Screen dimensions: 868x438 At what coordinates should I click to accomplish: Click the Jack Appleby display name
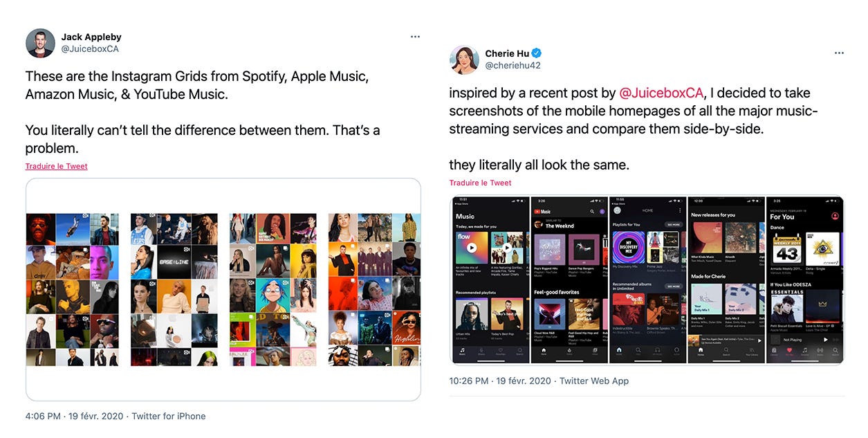point(91,37)
